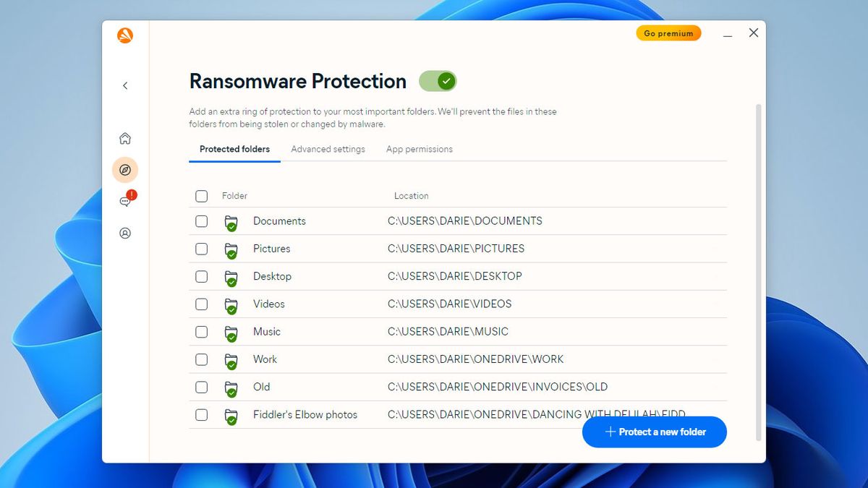Image resolution: width=868 pixels, height=488 pixels.
Task: Disable Ransomware Protection with the green toggle
Action: click(438, 82)
